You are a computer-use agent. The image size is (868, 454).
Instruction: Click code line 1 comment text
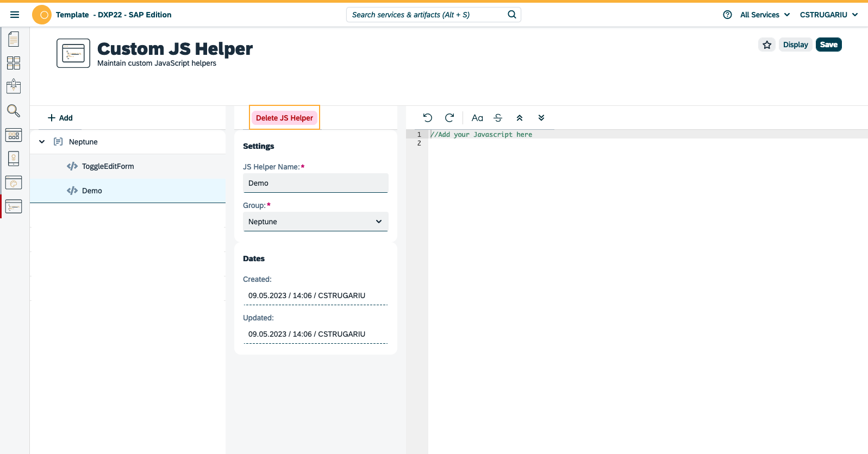(x=481, y=135)
